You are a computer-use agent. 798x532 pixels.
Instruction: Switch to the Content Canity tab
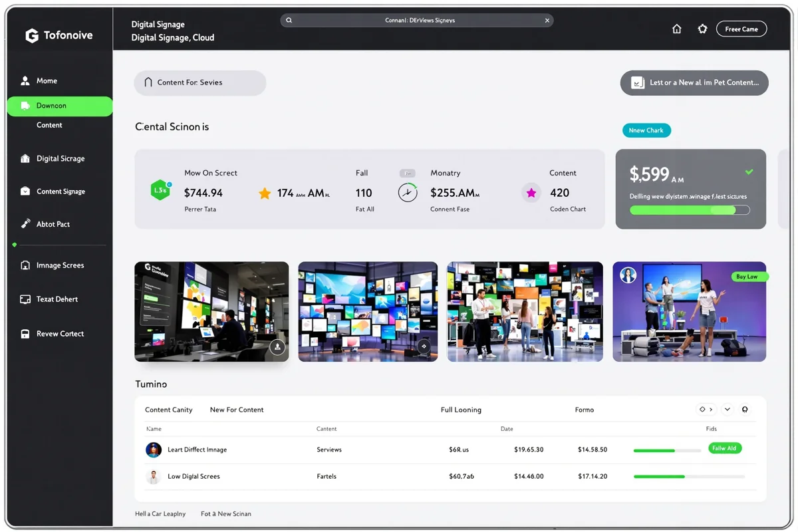pos(169,410)
